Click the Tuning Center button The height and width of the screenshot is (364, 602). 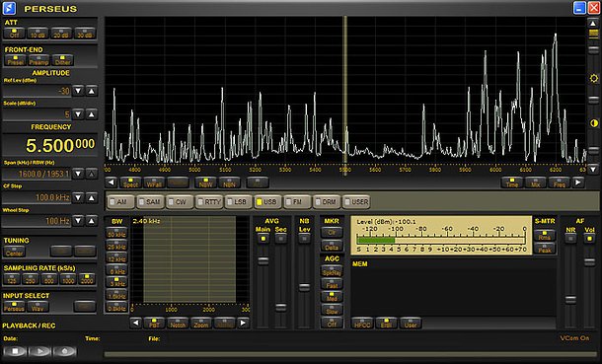(14, 252)
